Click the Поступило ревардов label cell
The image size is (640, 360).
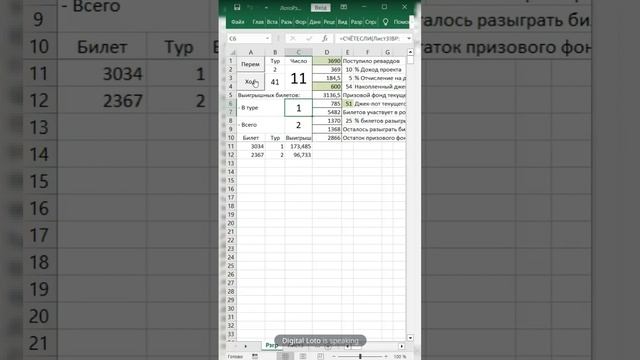[371, 61]
